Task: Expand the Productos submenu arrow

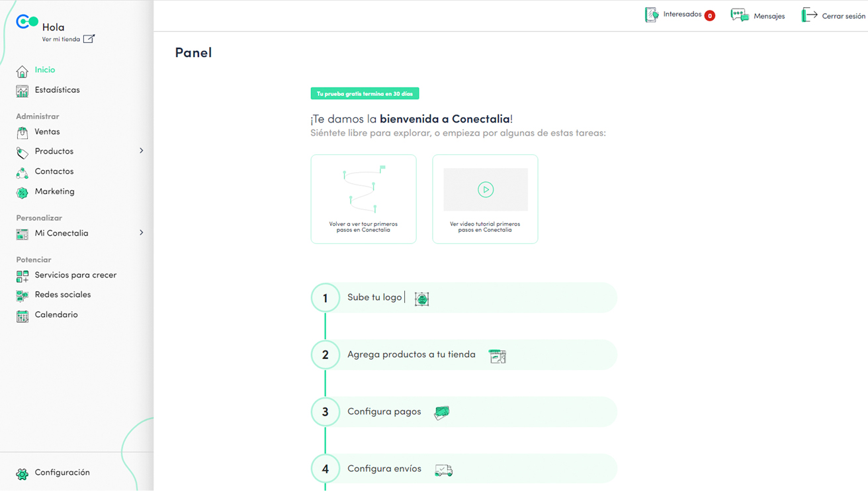Action: (x=142, y=151)
